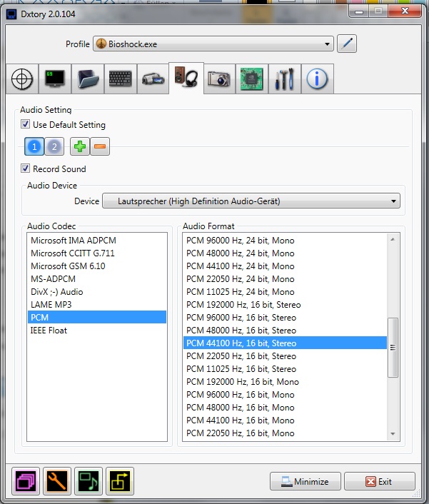Choose PCM 11025 Hz, 16 bit, Stereo
This screenshot has width=429, height=504.
tap(285, 369)
